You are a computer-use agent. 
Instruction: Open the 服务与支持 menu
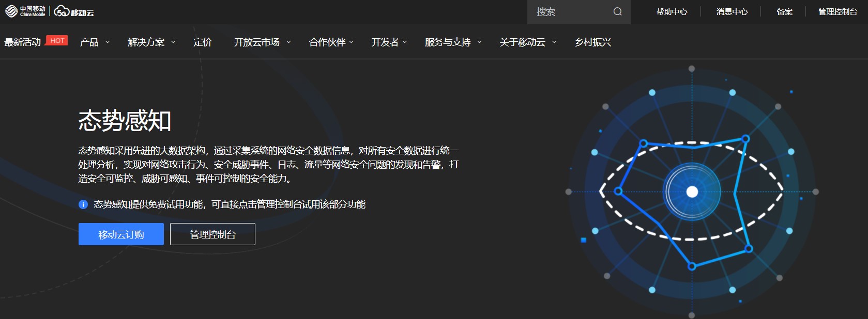click(x=448, y=42)
